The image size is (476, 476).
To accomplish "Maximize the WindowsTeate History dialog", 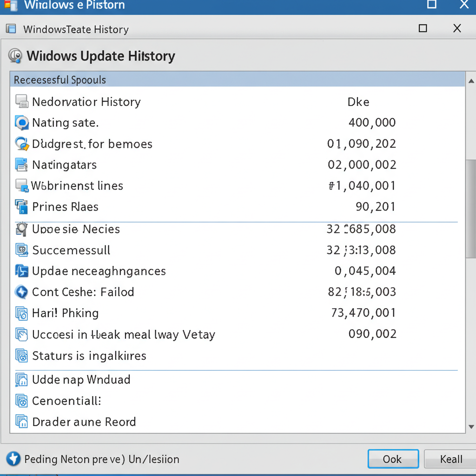I will pyautogui.click(x=423, y=28).
